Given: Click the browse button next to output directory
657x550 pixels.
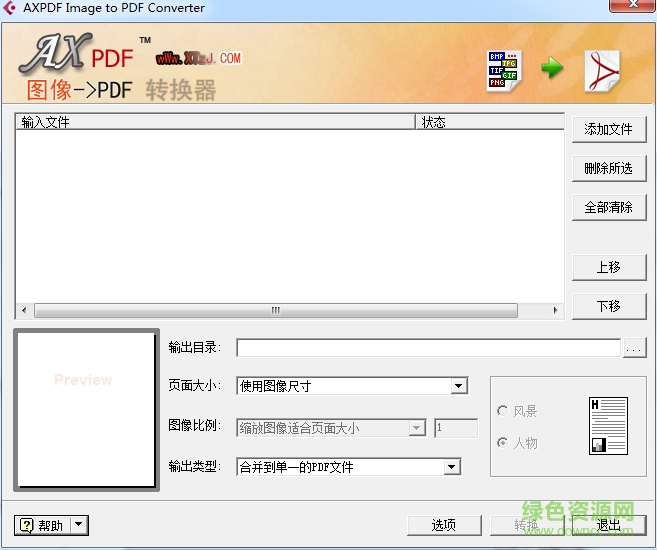Looking at the screenshot, I should pos(634,348).
